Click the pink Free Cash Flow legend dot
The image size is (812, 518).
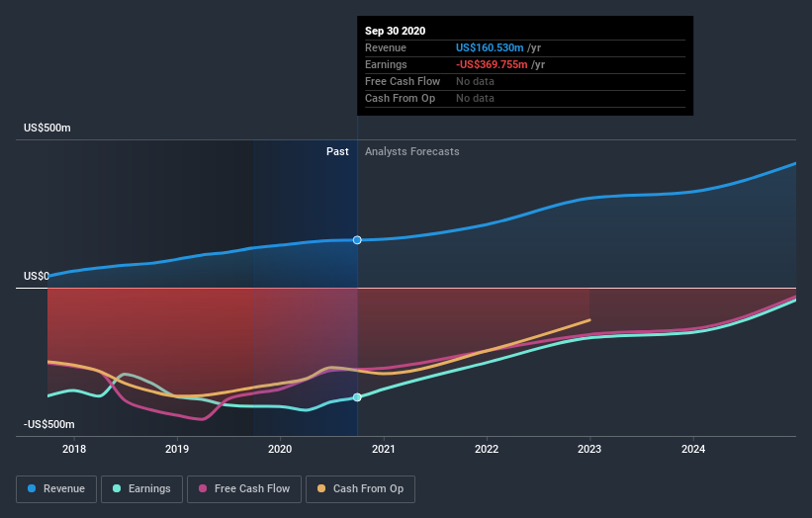click(x=203, y=488)
